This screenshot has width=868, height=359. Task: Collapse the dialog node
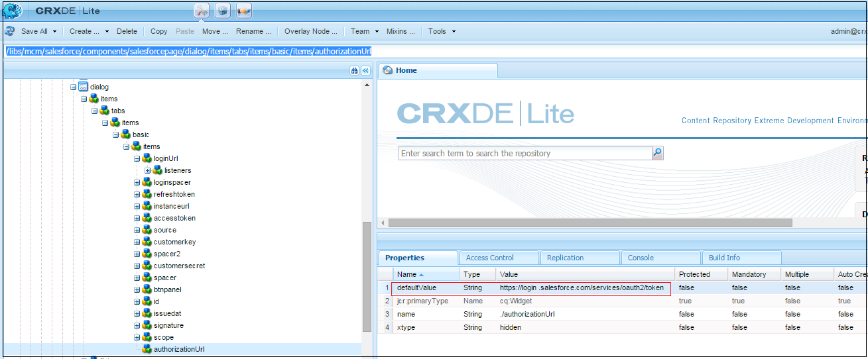pyautogui.click(x=73, y=87)
